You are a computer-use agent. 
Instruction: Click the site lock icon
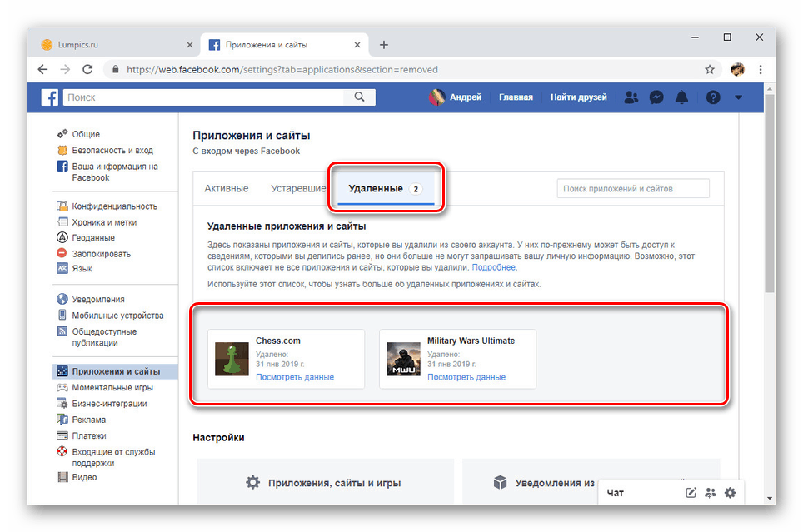pyautogui.click(x=115, y=70)
